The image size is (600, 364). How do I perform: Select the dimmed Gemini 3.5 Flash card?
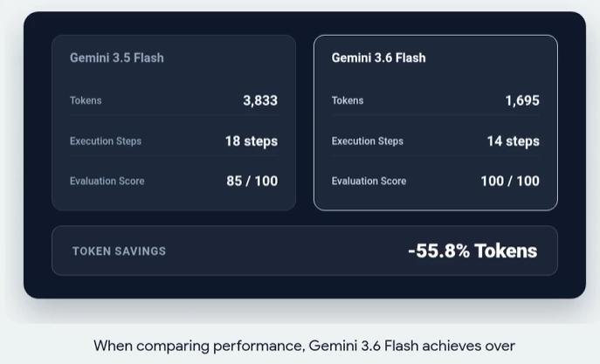point(174,123)
